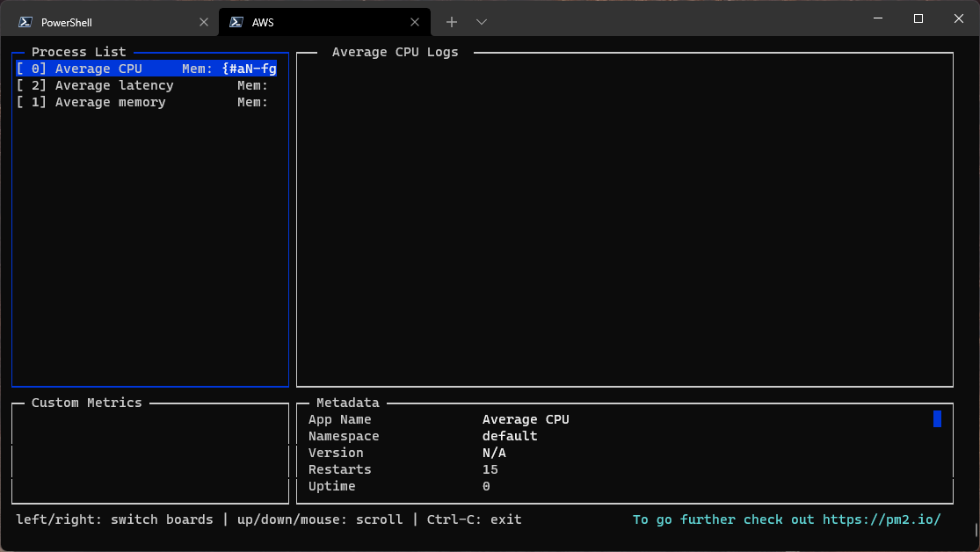Open a new terminal tab with the plus button

[451, 21]
